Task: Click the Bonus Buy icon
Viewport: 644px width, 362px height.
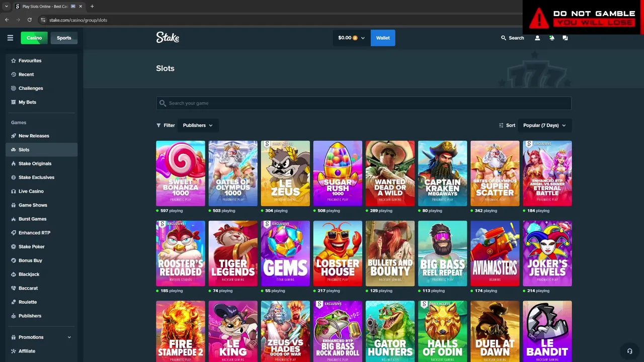Action: (14, 260)
